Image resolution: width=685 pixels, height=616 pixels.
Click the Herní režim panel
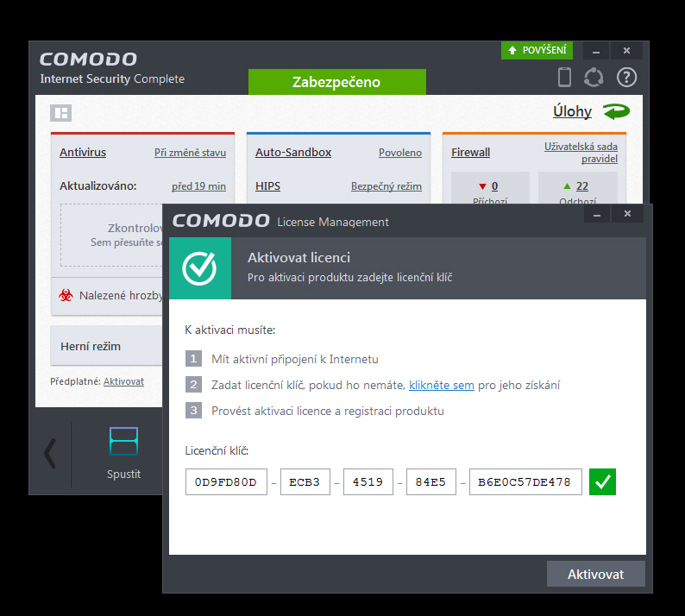(x=106, y=346)
